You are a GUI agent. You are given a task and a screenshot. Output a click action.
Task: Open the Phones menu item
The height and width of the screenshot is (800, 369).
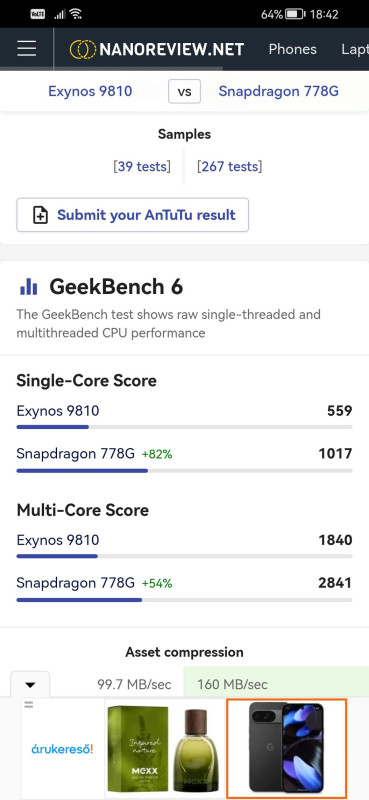click(292, 49)
